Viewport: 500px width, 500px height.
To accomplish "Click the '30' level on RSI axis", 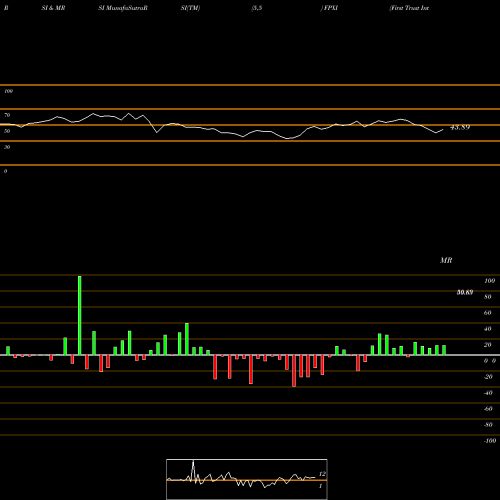I will [7, 147].
